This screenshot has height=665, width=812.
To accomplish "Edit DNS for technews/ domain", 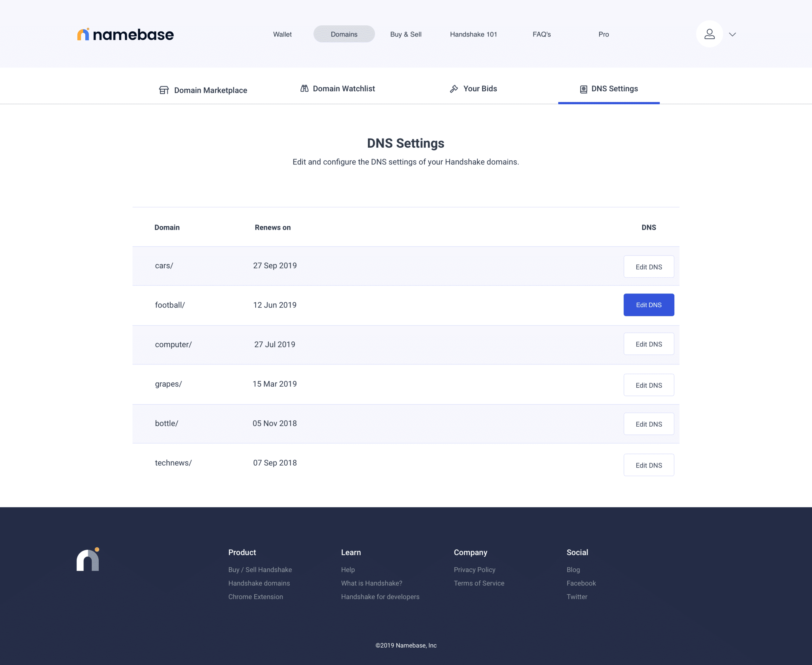I will pyautogui.click(x=649, y=465).
